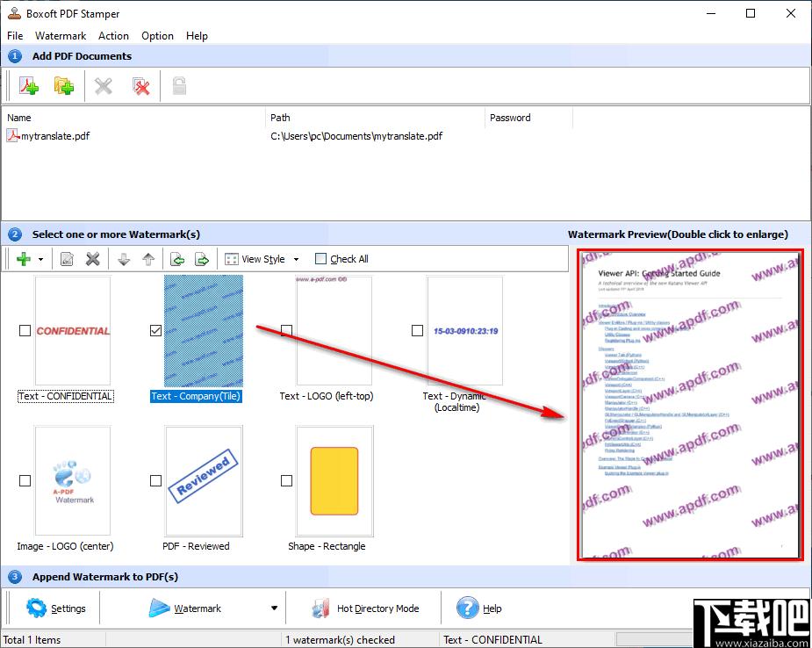Open the File menu
812x648 pixels.
pos(15,36)
